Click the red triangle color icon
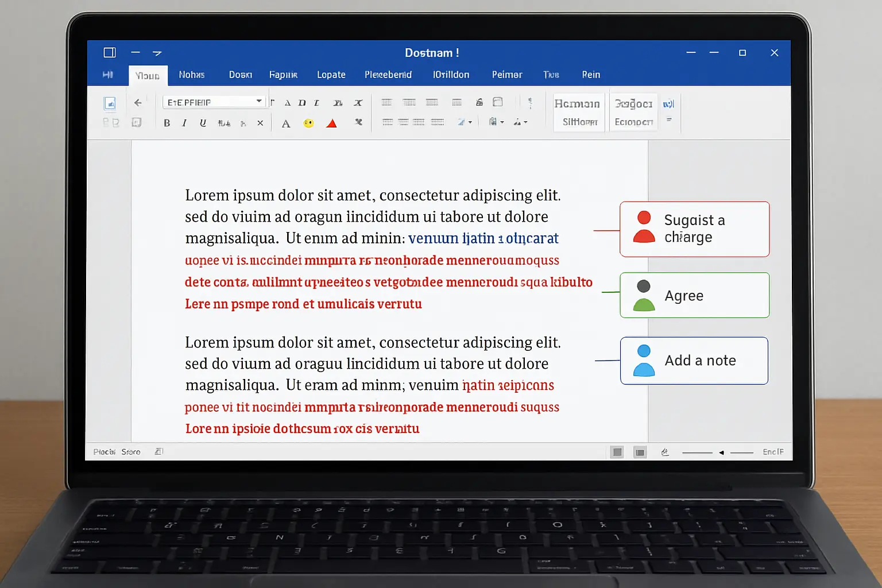882x588 pixels. coord(331,123)
